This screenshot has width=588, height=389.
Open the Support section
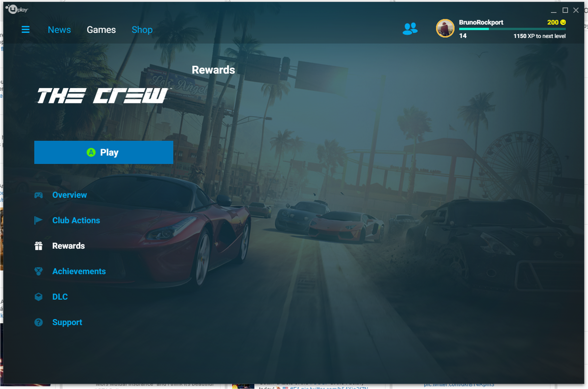coord(67,322)
